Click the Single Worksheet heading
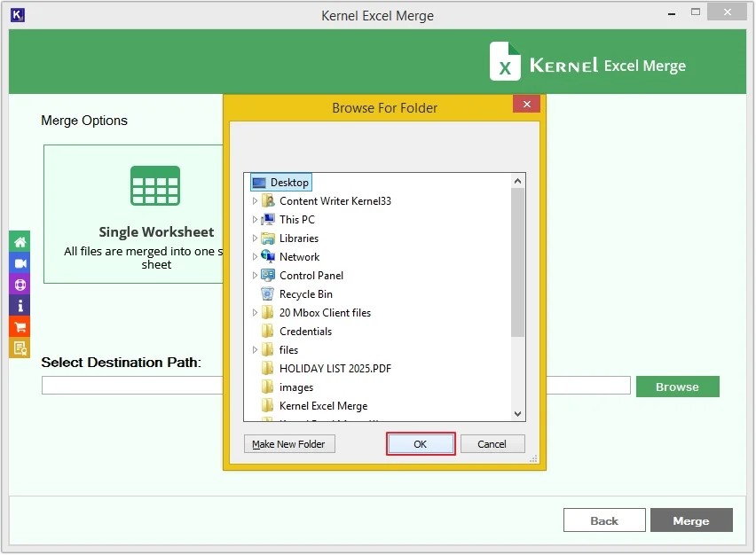 click(x=156, y=232)
